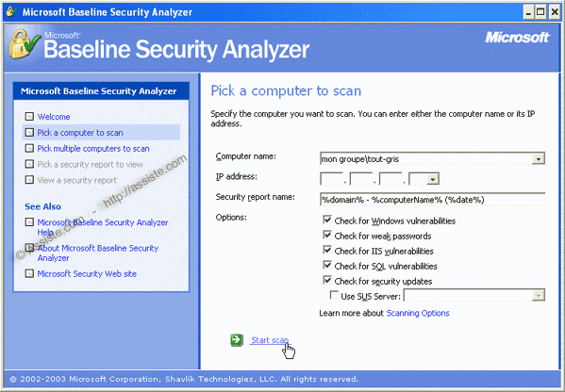Screen dimensions: 565x392
Task: Click the Security report name field
Action: tap(432, 200)
